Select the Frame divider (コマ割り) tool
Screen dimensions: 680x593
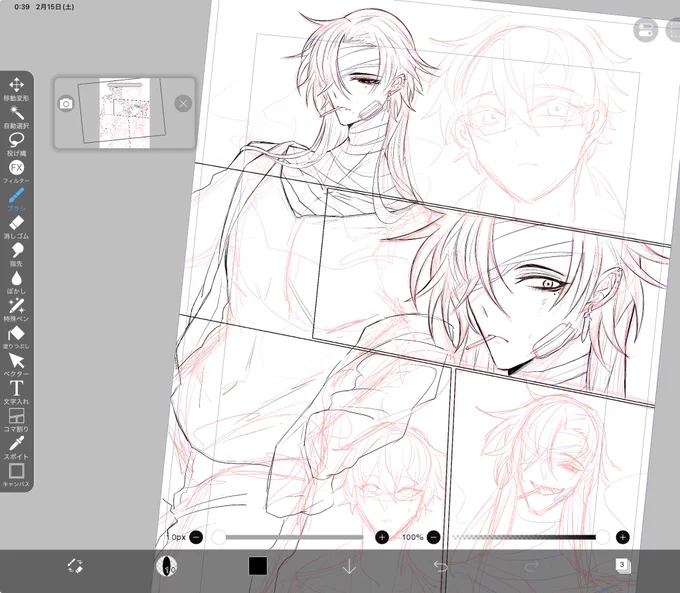16,420
